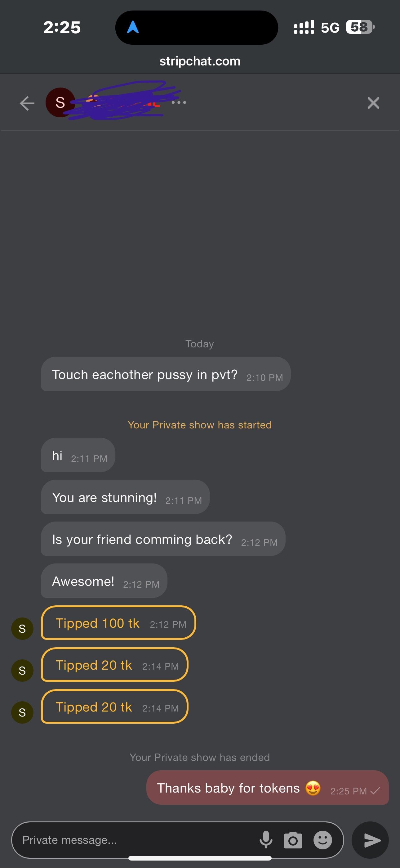The height and width of the screenshot is (868, 400).
Task: Tap the red S profile avatar
Action: pos(60,102)
